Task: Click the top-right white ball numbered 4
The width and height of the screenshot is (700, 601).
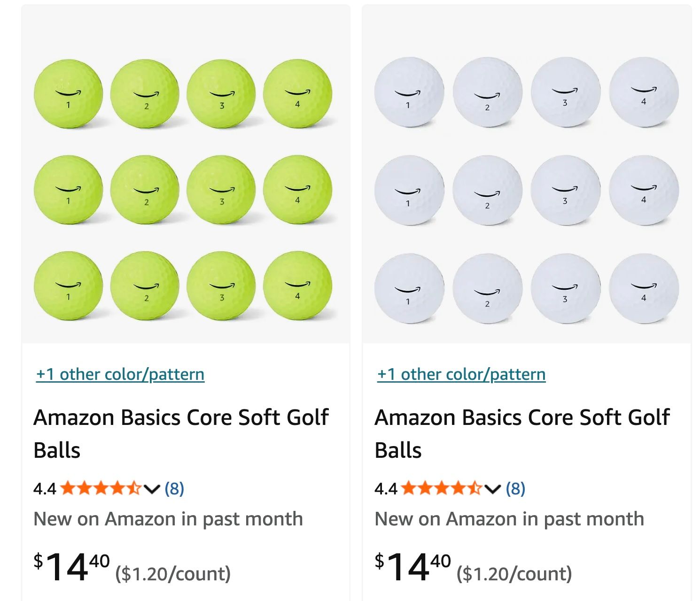Action: tap(644, 92)
